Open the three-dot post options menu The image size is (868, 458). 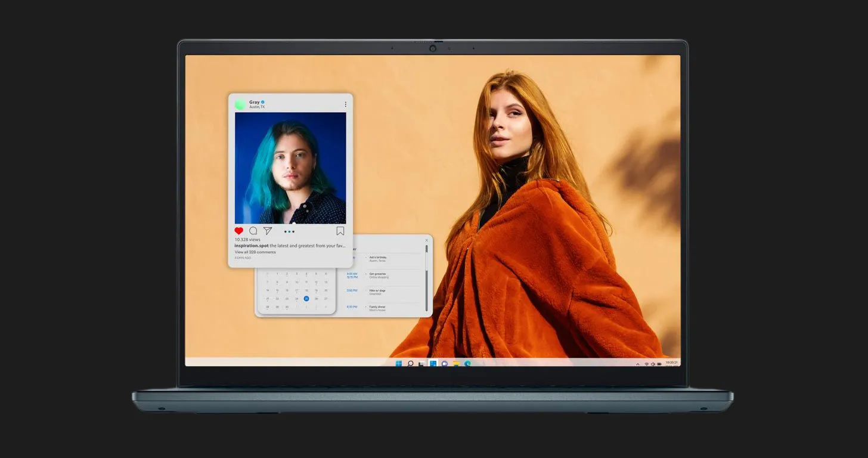click(345, 104)
